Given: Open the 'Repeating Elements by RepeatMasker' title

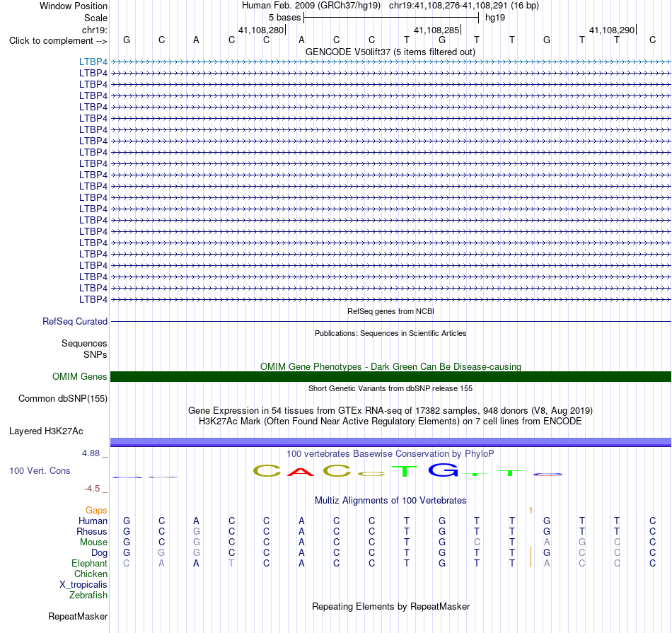Looking at the screenshot, I should [390, 607].
